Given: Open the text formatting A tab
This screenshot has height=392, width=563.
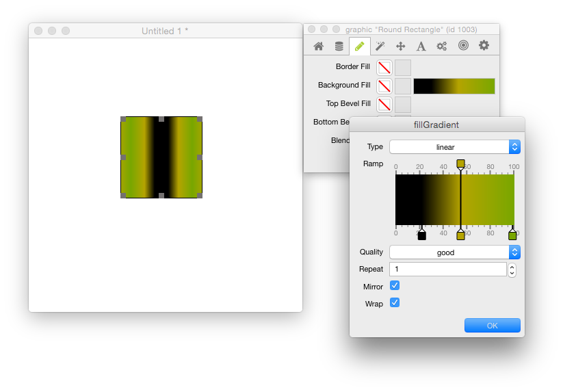Looking at the screenshot, I should point(421,46).
